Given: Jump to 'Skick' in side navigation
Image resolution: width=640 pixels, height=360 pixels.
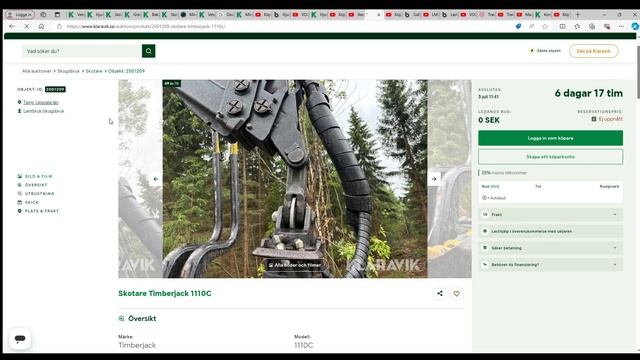Looking at the screenshot, I should pyautogui.click(x=28, y=202).
